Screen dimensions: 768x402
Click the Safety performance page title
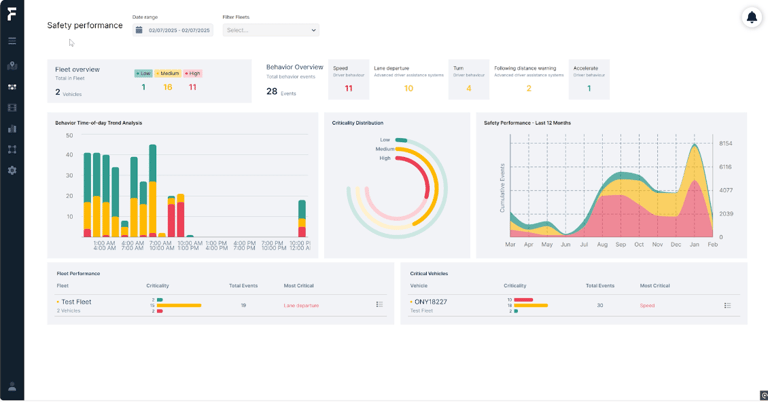[x=85, y=25]
